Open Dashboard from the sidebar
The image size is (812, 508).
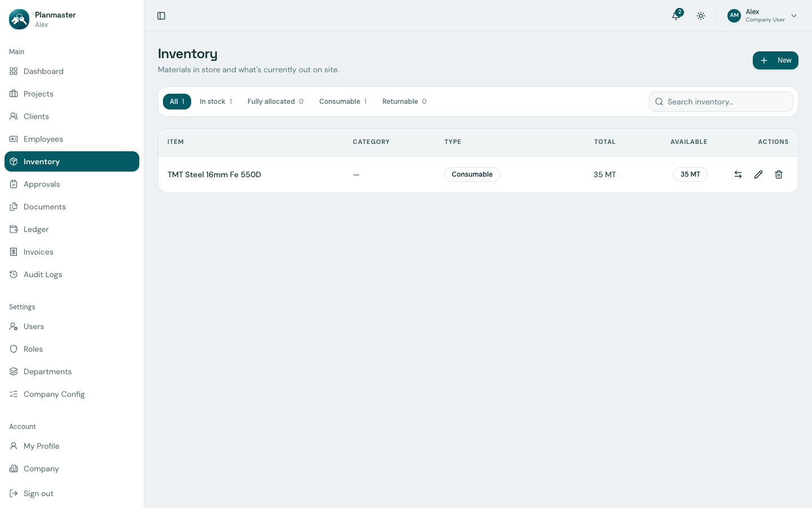pos(72,71)
